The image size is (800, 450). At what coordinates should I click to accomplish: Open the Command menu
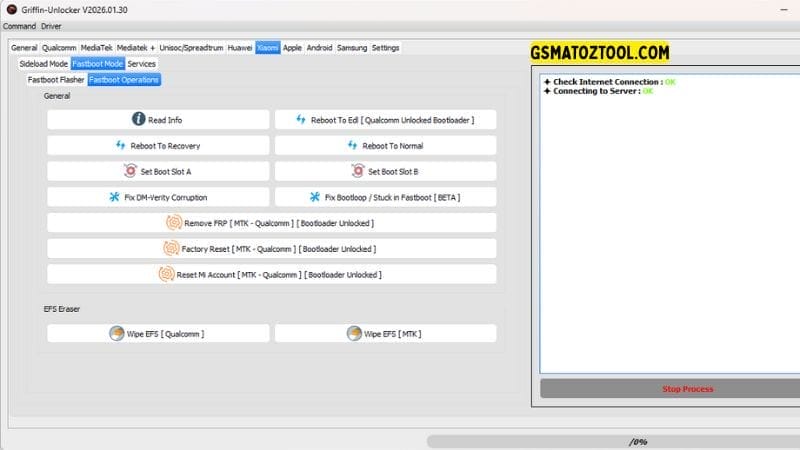[19, 26]
